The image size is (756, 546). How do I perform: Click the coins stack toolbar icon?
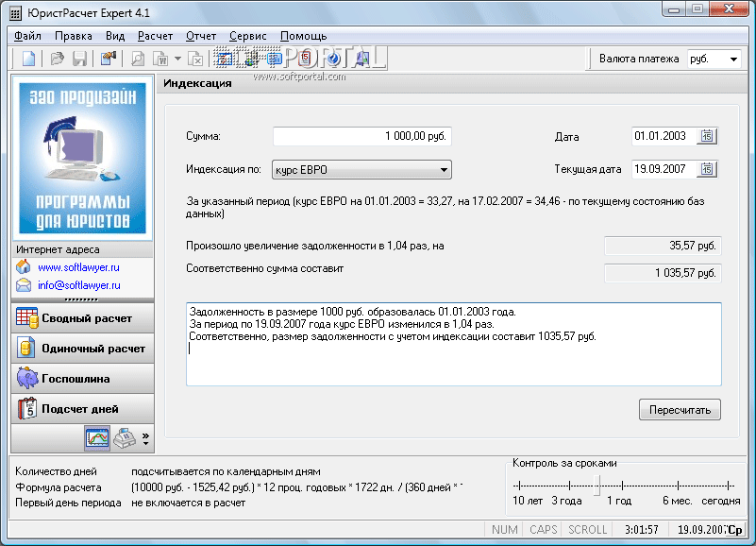pyautogui.click(x=250, y=59)
